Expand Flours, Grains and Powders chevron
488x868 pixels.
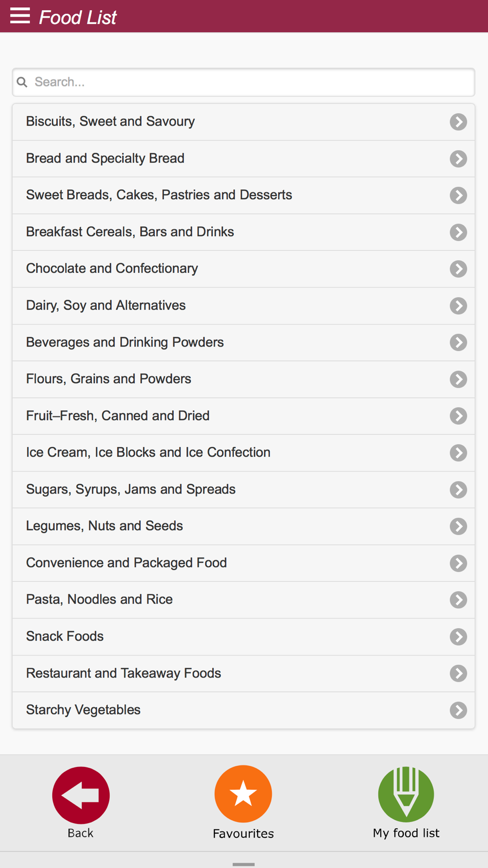tap(458, 379)
